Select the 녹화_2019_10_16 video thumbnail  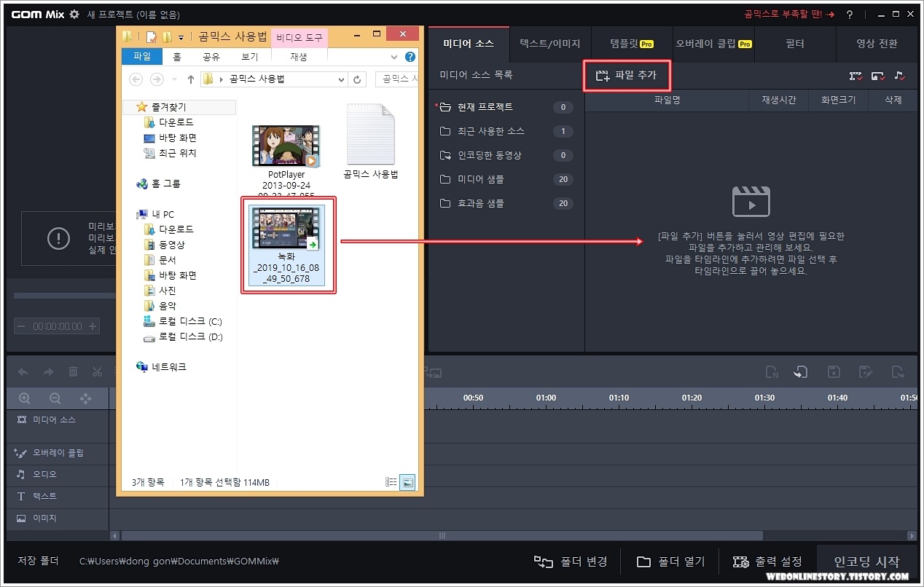point(286,229)
